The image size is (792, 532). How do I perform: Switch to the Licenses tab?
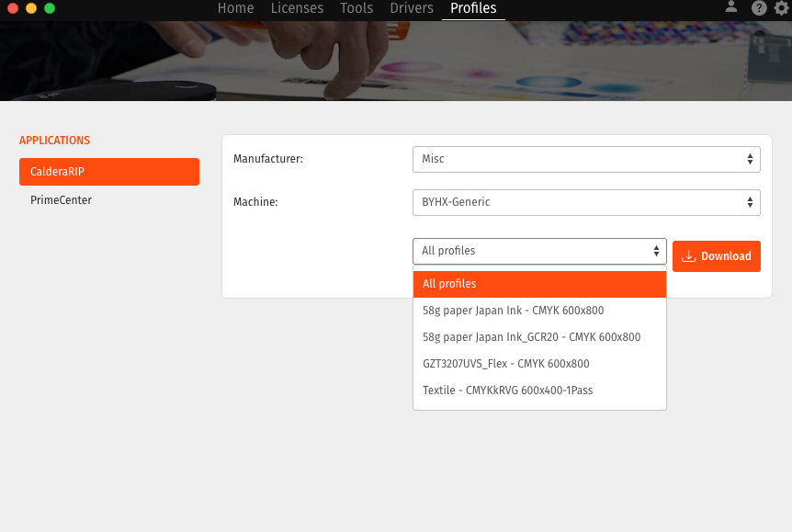coord(297,8)
